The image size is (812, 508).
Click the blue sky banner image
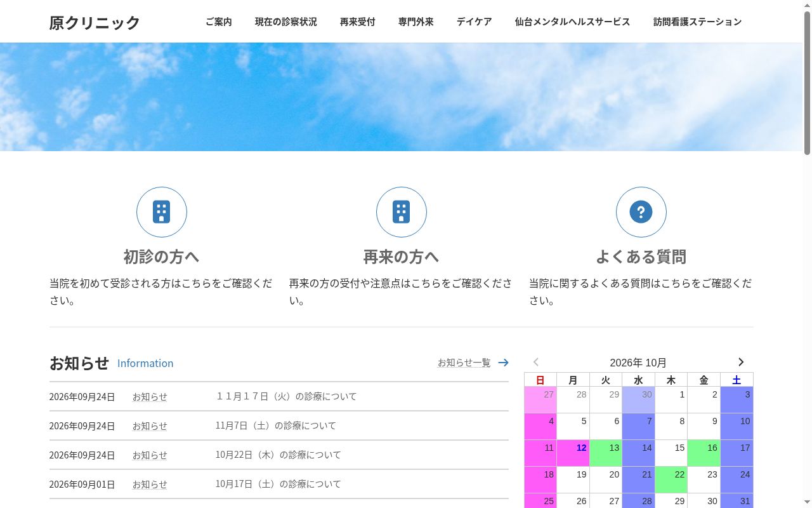click(401, 97)
